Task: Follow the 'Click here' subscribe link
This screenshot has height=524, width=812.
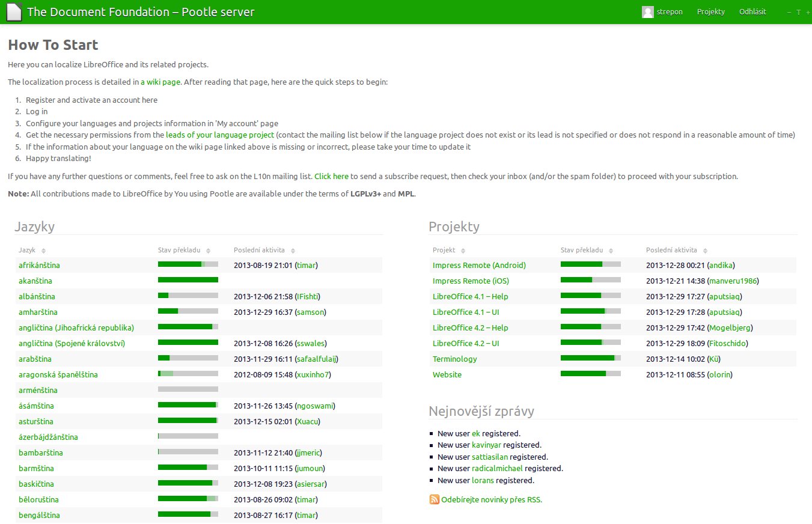Action: pos(331,177)
